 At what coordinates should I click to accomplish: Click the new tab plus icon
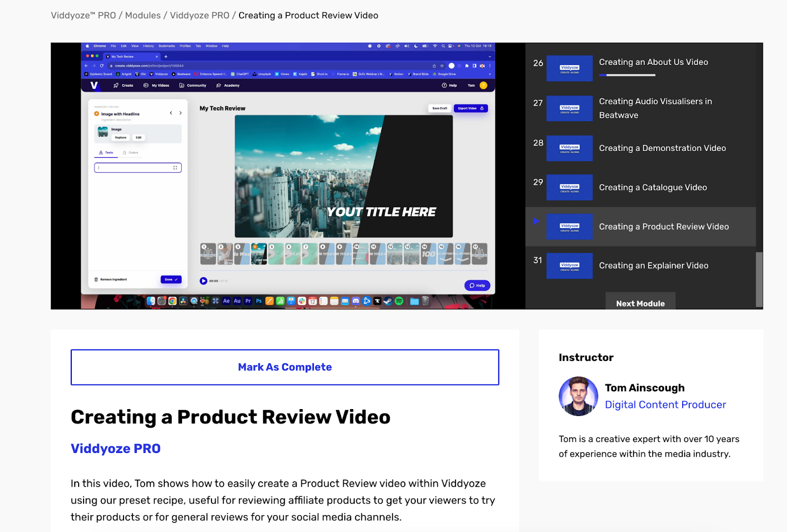[x=166, y=57]
